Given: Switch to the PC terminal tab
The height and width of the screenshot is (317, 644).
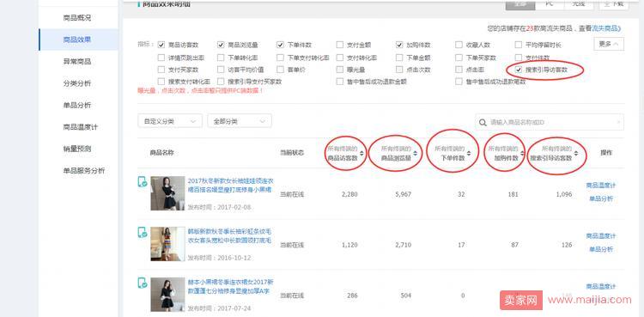Looking at the screenshot, I should coord(550,3).
